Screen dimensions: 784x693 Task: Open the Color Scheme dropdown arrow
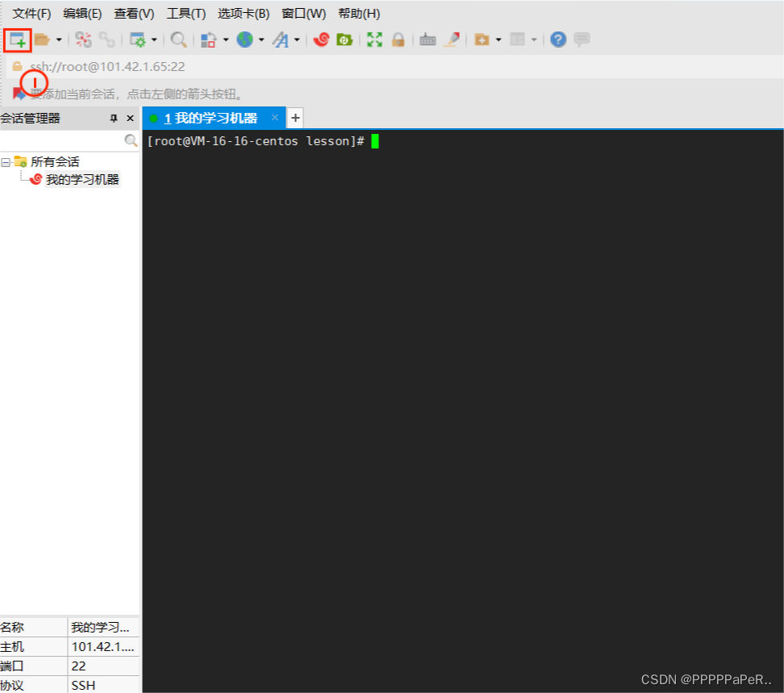coord(226,40)
